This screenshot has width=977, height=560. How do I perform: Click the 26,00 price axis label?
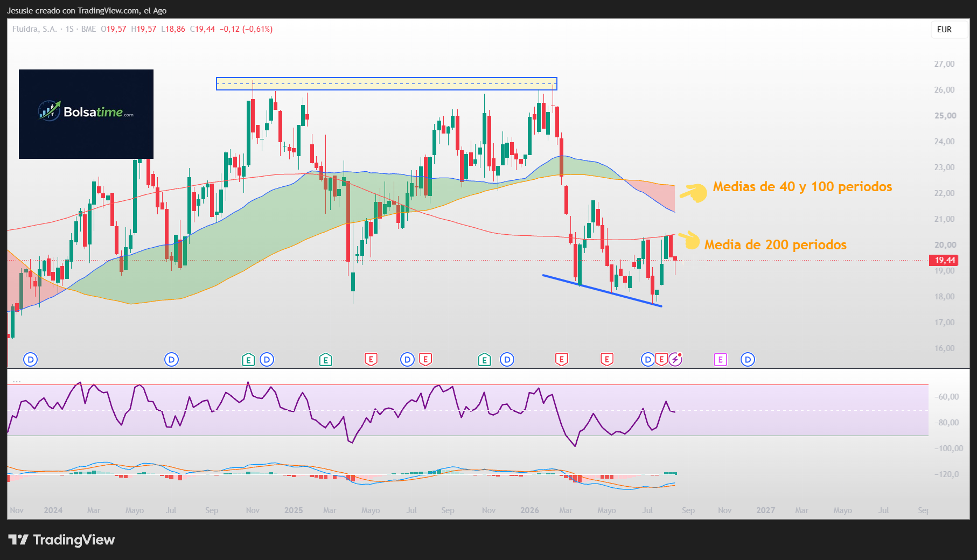tap(944, 90)
